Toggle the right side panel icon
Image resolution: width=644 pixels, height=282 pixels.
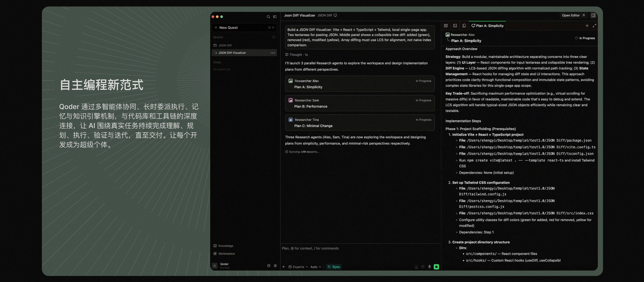click(593, 15)
